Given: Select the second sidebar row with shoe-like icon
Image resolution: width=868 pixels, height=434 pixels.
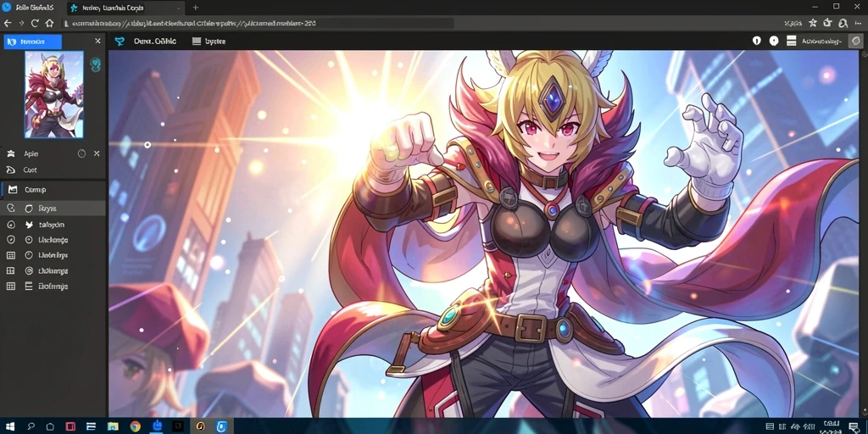Looking at the screenshot, I should tap(53, 170).
